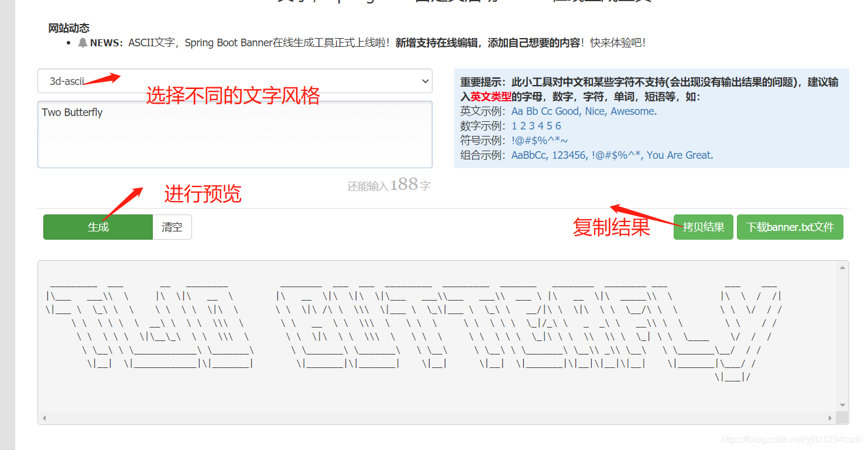This screenshot has height=450, width=868.
Task: Click the 'Awesome' English example link
Action: 633,111
